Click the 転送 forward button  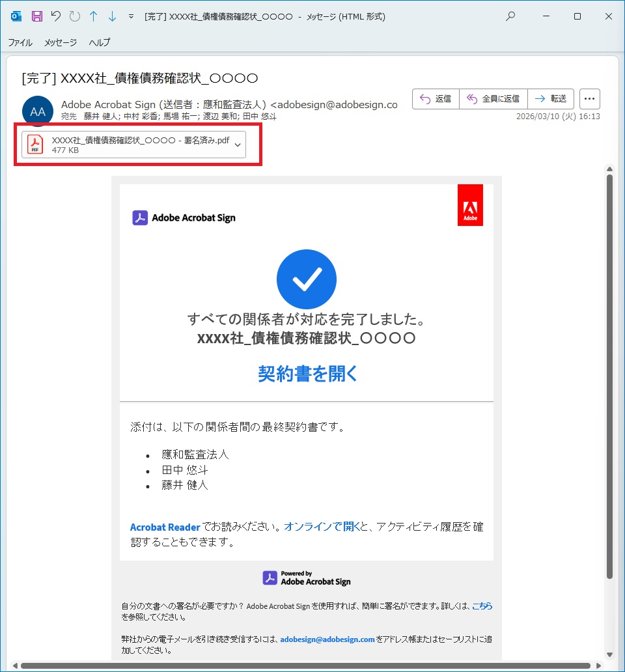click(x=550, y=99)
